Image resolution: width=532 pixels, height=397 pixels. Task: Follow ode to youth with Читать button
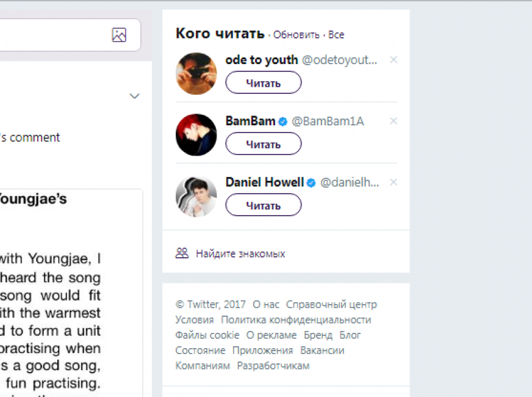pos(264,82)
